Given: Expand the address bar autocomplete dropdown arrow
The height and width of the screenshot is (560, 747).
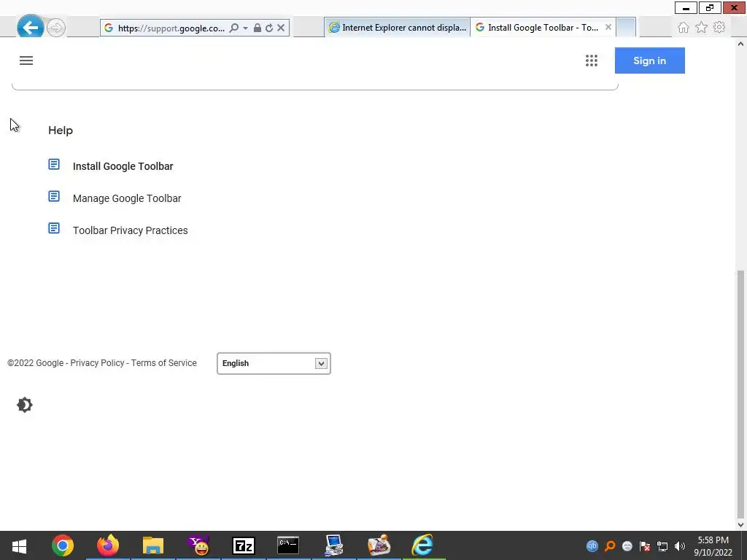Looking at the screenshot, I should pos(245,28).
